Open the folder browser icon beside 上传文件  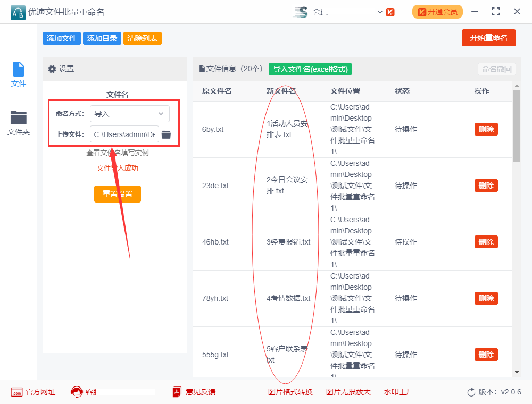click(166, 134)
